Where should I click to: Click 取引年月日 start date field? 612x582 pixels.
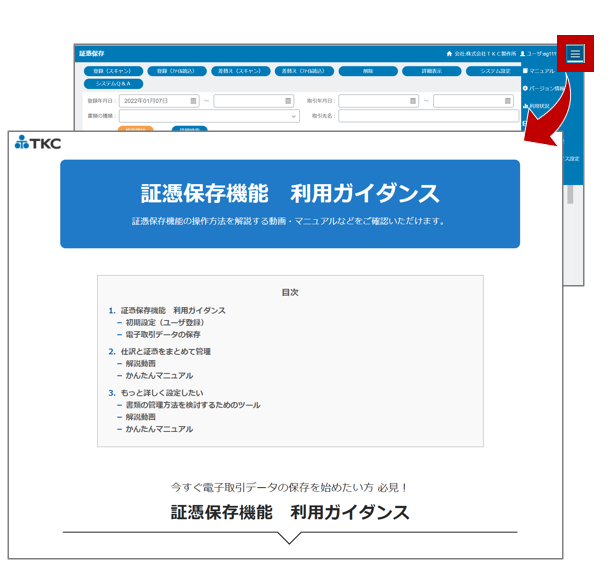click(379, 101)
